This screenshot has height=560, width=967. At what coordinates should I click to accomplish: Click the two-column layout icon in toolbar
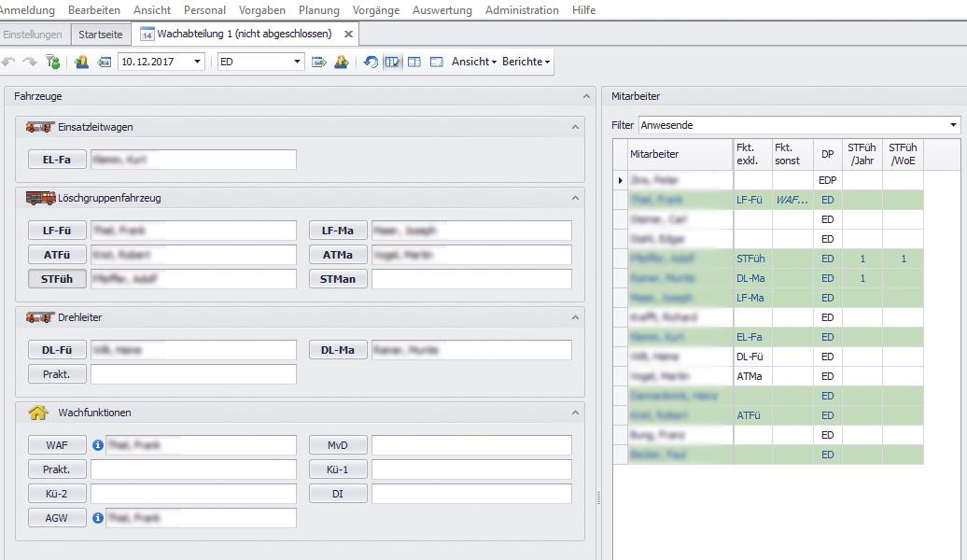click(x=414, y=62)
